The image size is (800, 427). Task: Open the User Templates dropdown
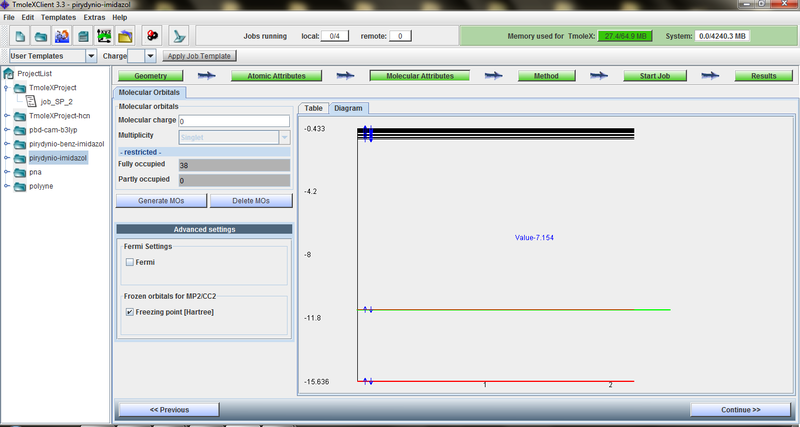coord(92,56)
